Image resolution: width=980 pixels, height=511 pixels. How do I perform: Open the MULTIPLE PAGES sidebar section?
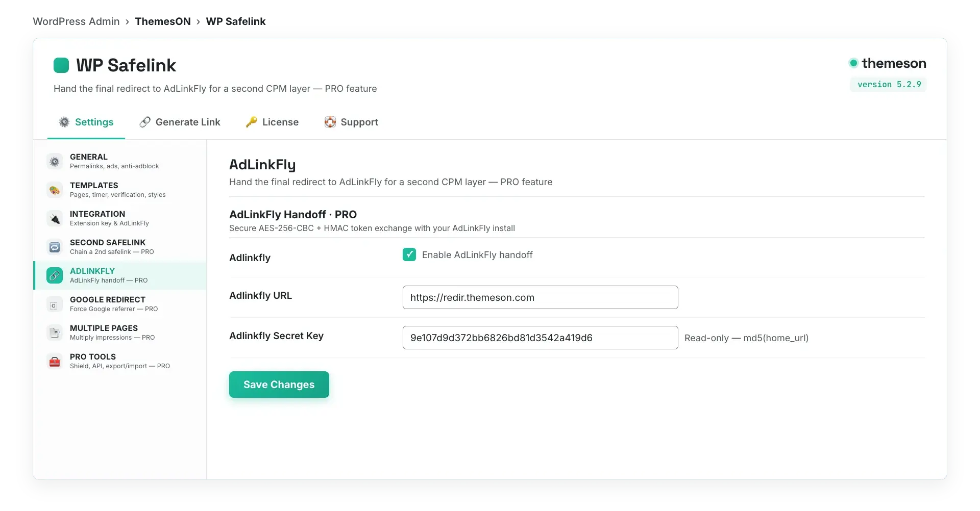pyautogui.click(x=120, y=333)
